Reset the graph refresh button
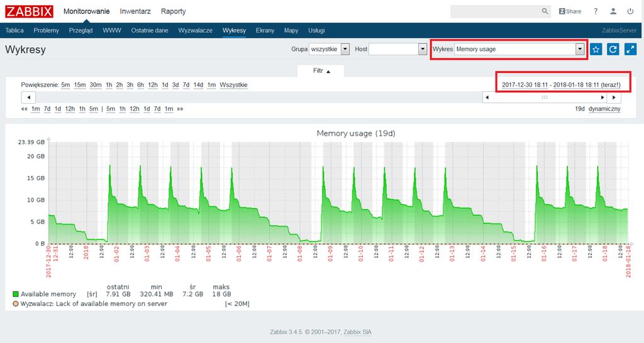This screenshot has height=343, width=644. tap(613, 49)
